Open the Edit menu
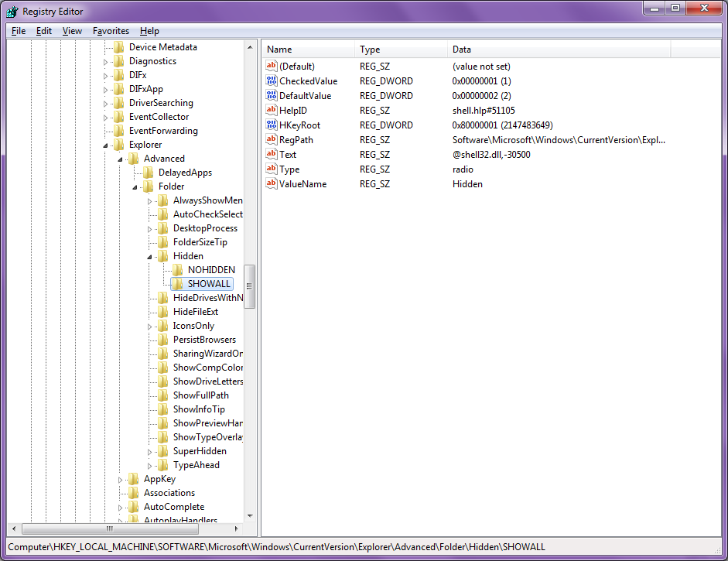 coord(44,31)
